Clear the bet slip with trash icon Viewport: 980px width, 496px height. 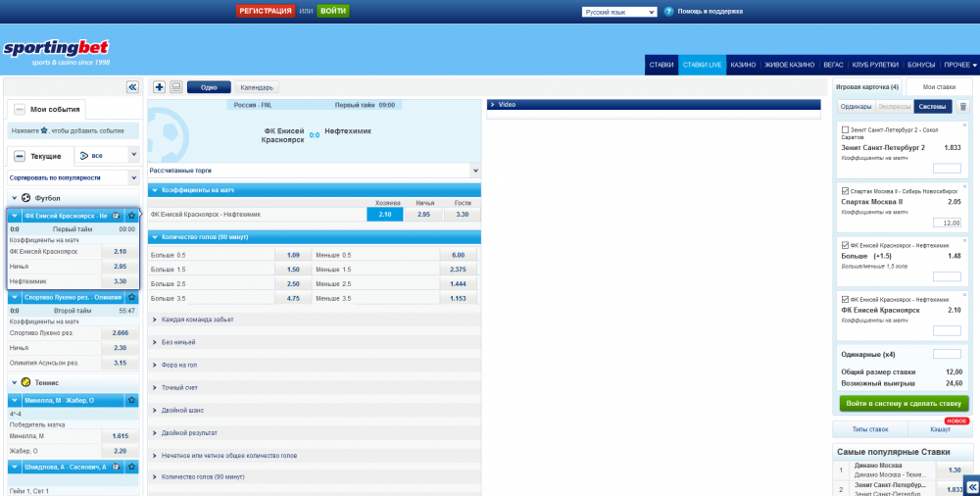click(x=963, y=107)
